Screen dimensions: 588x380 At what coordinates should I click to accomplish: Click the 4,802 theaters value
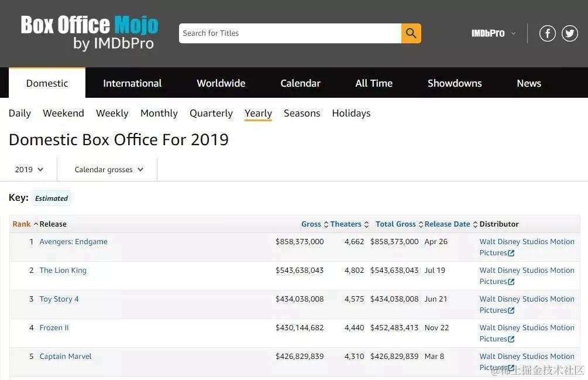[x=355, y=271]
